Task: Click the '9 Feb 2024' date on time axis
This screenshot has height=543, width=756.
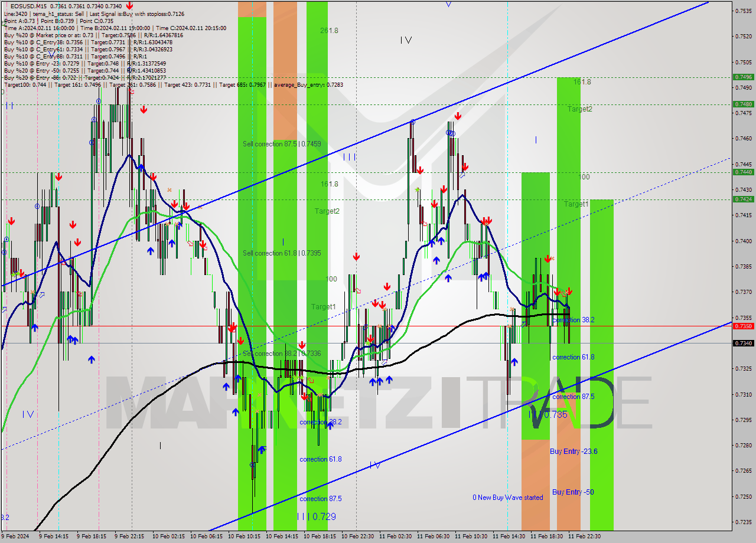Action: (x=15, y=537)
